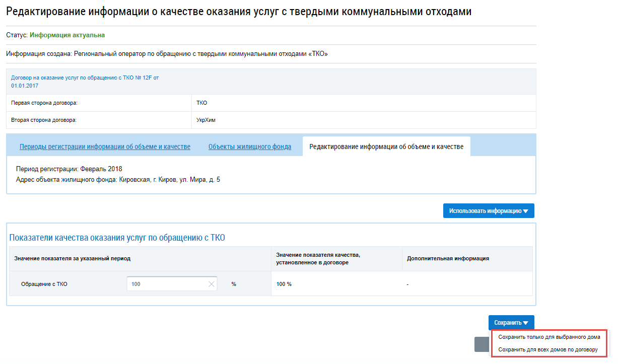Select Сохранить для всех домов по договору
Viewport: 618px width, 364px height.
pos(547,349)
